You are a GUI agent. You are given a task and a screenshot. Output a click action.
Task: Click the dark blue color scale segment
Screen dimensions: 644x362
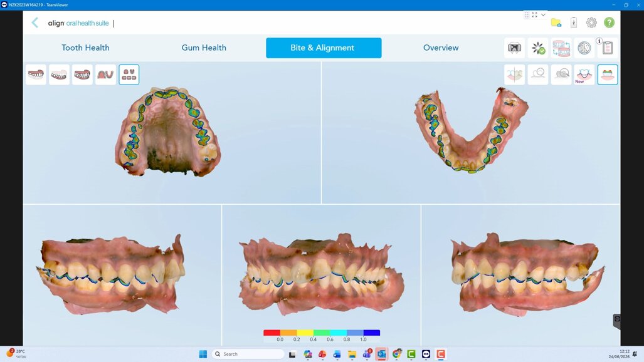point(372,333)
